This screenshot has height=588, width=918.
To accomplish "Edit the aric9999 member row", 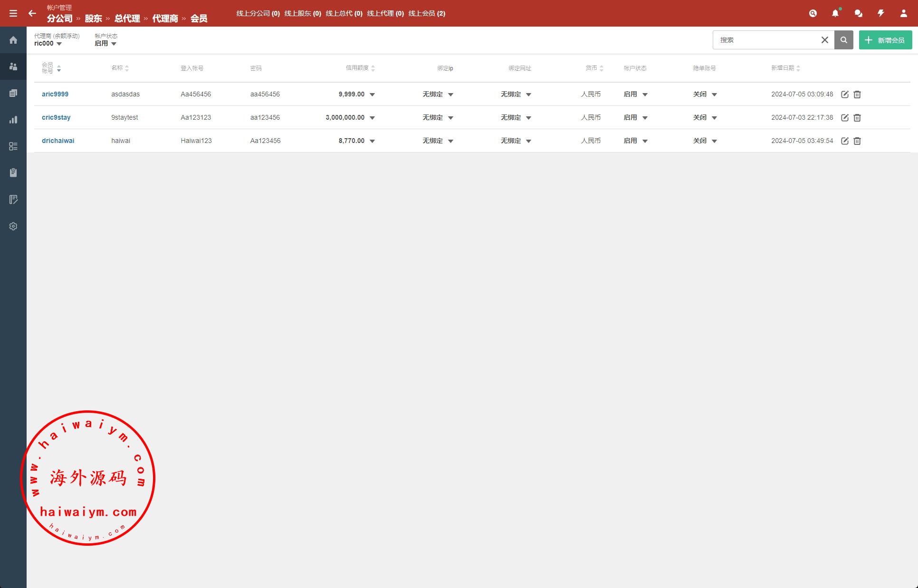I will (x=844, y=95).
